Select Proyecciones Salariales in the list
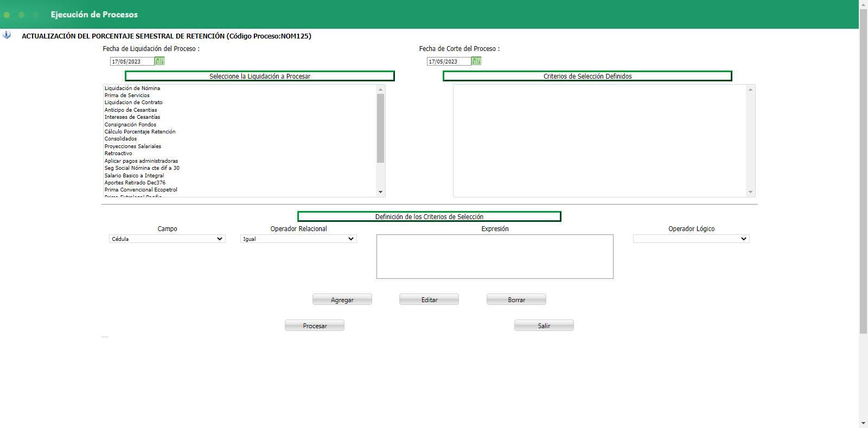Screen dimensions: 868x428 coord(239,146)
